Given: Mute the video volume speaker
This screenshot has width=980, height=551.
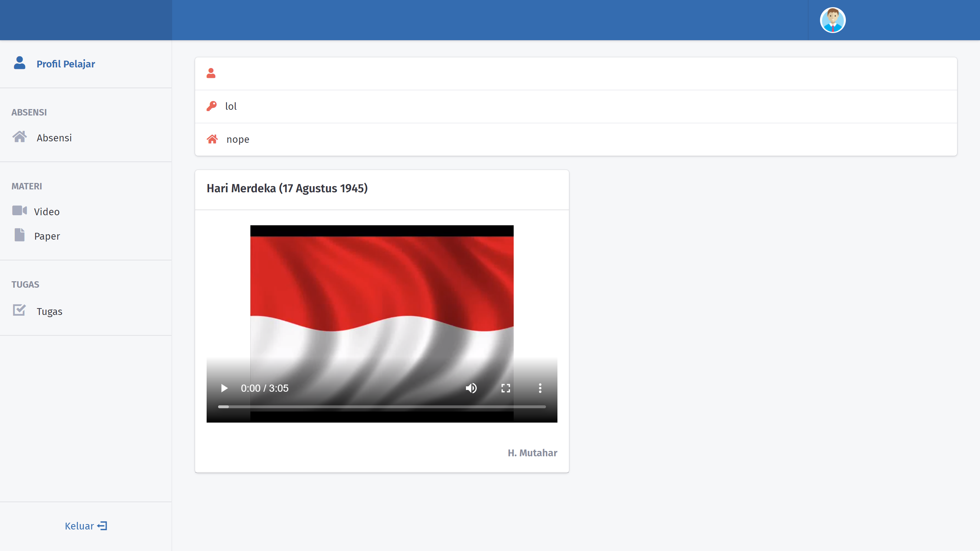Looking at the screenshot, I should point(471,388).
